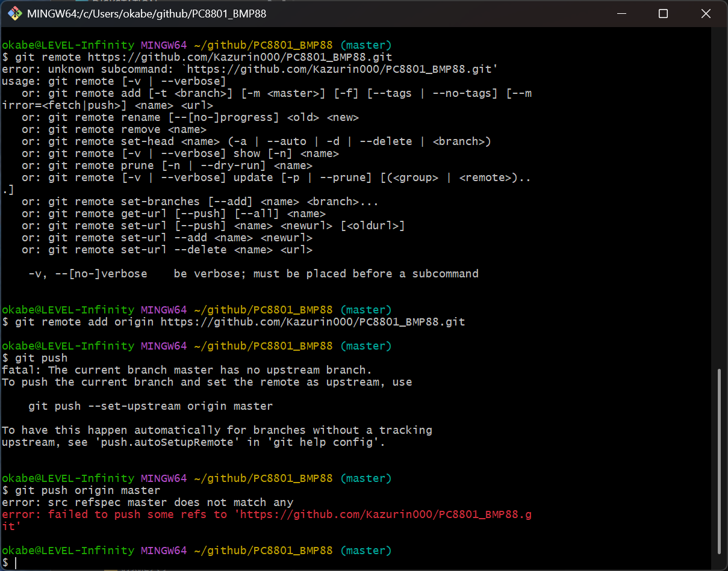Click the 'git remote set-url --add' usage line
Image resolution: width=728 pixels, height=571 pixels.
pos(167,238)
